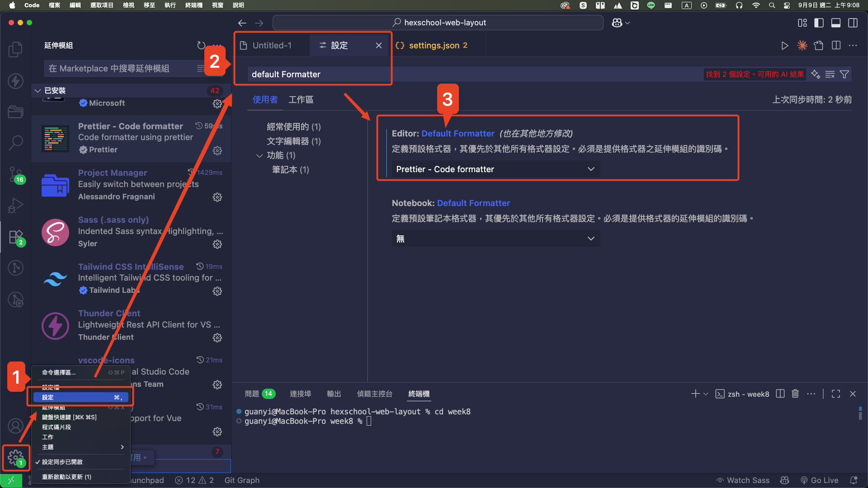Viewport: 868px width, 488px height.
Task: Click the Project Manager extension's gear icon
Action: coord(217,197)
